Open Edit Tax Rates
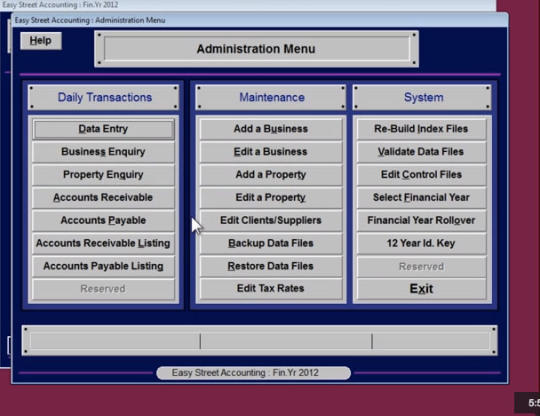Image resolution: width=540 pixels, height=416 pixels. coord(271,289)
